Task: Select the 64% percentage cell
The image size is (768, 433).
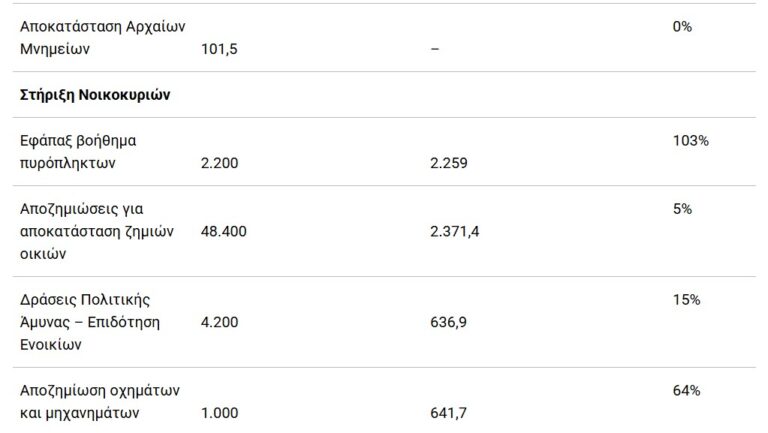Action: point(687,390)
